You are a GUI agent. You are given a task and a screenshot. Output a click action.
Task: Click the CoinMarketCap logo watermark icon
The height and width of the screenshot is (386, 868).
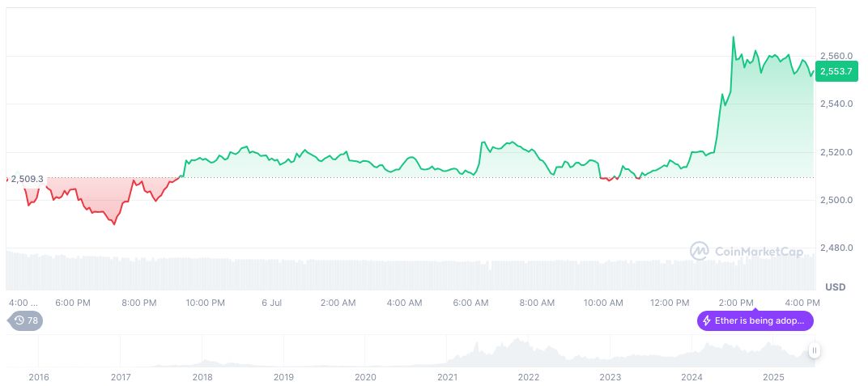[x=699, y=252]
